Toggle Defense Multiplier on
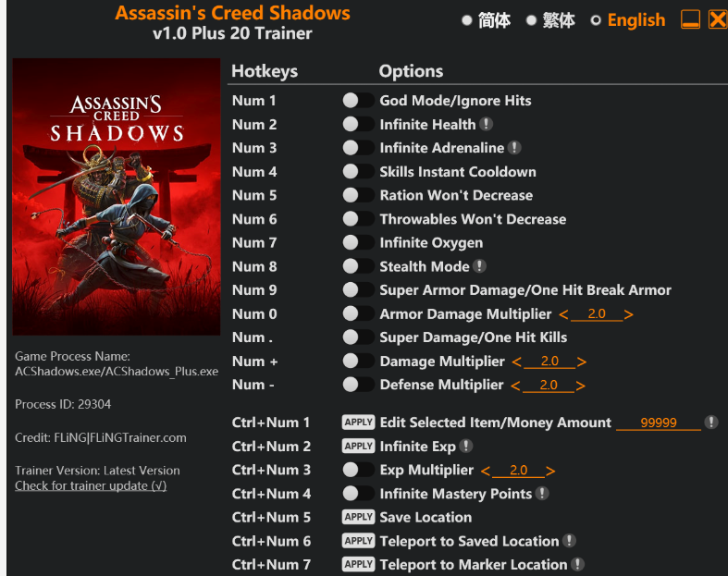The height and width of the screenshot is (576, 728). 358,385
